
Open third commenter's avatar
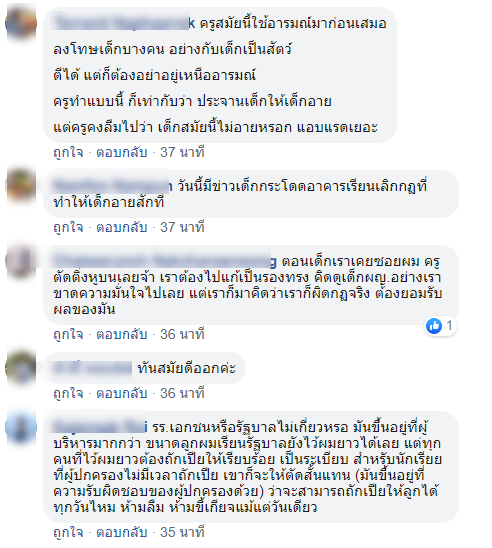click(21, 261)
